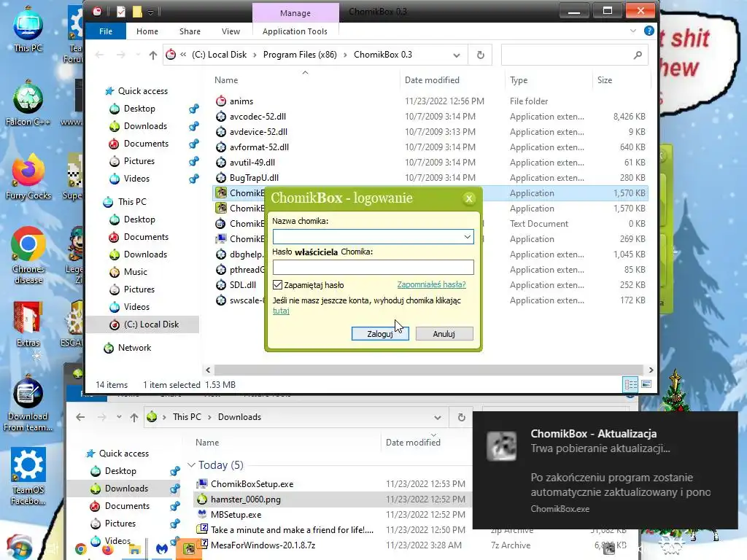Select ChomikBoxSetup.exe in Downloads window
The image size is (747, 560).
pos(252,484)
